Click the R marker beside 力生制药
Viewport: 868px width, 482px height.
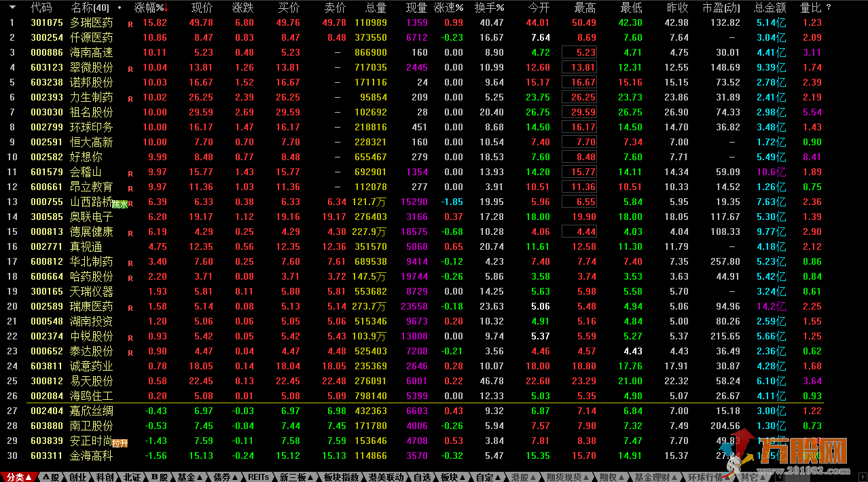tap(130, 98)
